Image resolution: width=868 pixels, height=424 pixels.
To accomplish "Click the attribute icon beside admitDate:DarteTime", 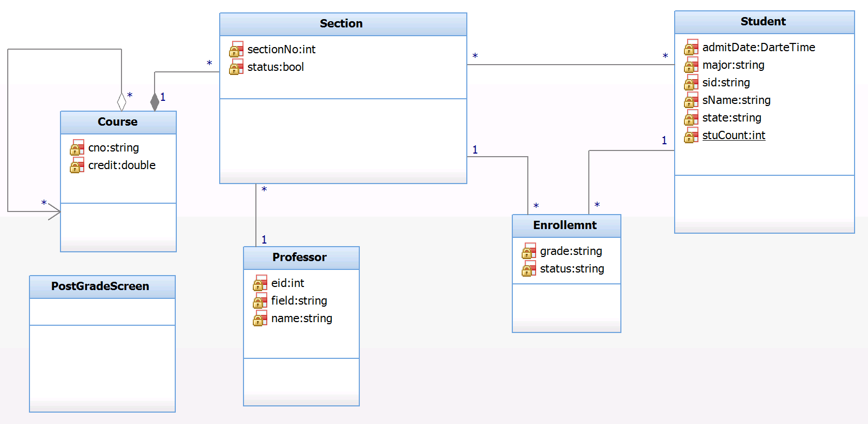I will tap(691, 48).
